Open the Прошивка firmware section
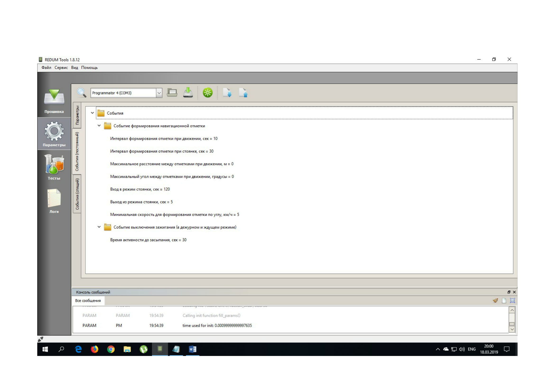555x392 pixels. [54, 101]
